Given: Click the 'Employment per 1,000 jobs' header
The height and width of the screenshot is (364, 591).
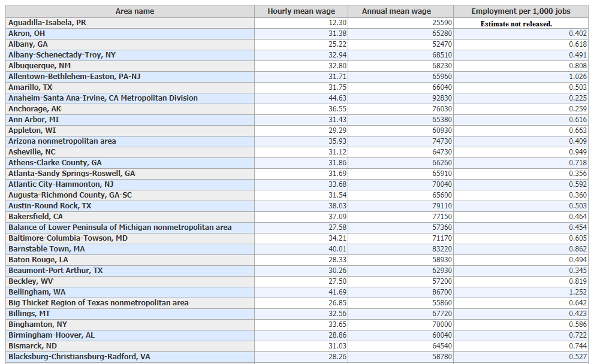Looking at the screenshot, I should (x=521, y=11).
